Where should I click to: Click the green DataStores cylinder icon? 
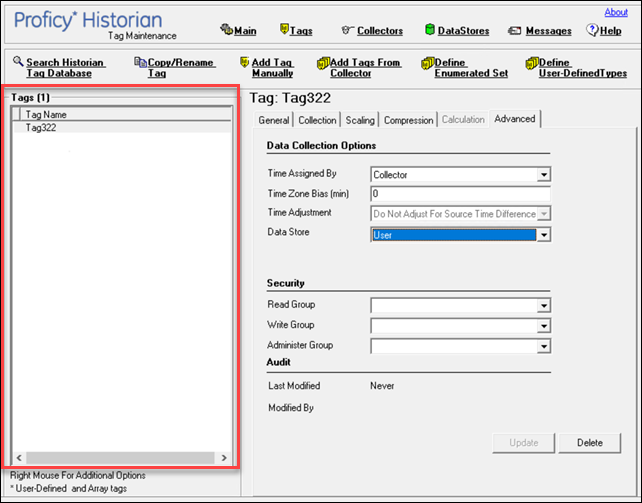coord(430,29)
